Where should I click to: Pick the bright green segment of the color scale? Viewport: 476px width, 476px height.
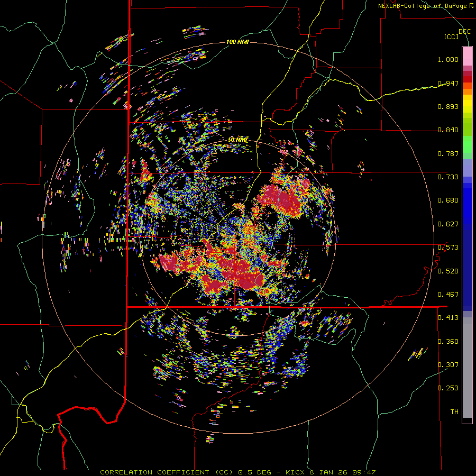[467, 144]
